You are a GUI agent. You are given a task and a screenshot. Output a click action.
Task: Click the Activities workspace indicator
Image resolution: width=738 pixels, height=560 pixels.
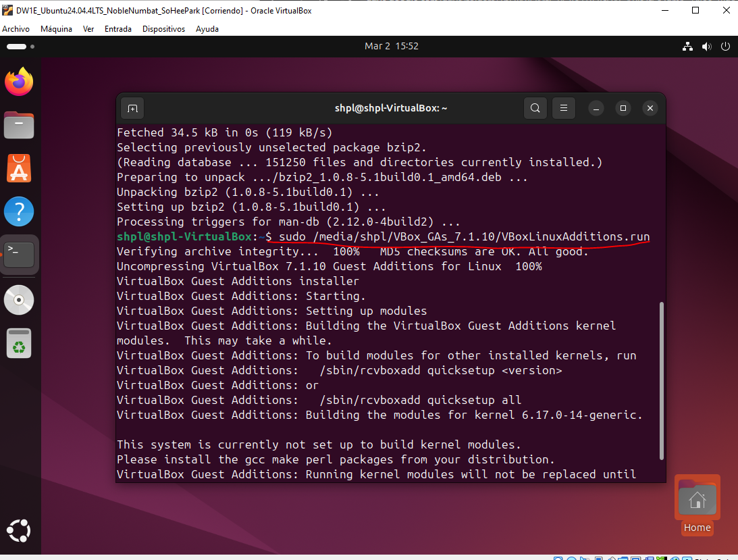click(x=20, y=47)
